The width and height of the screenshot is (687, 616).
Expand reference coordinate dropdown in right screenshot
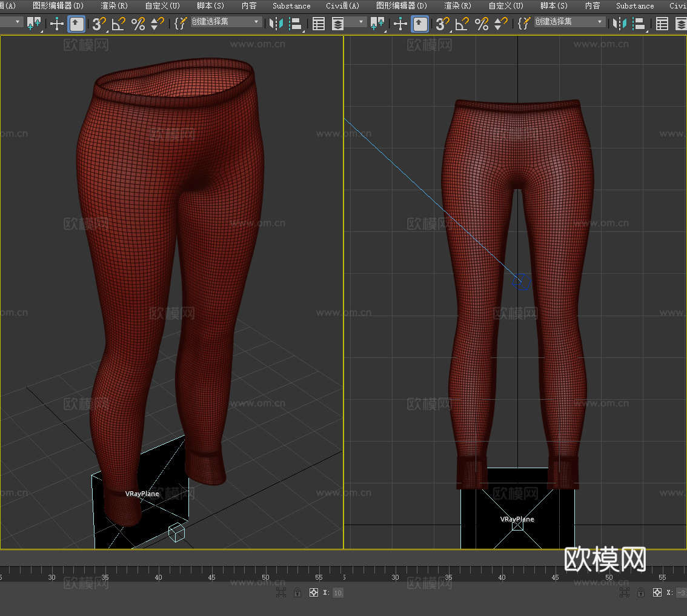pos(360,21)
